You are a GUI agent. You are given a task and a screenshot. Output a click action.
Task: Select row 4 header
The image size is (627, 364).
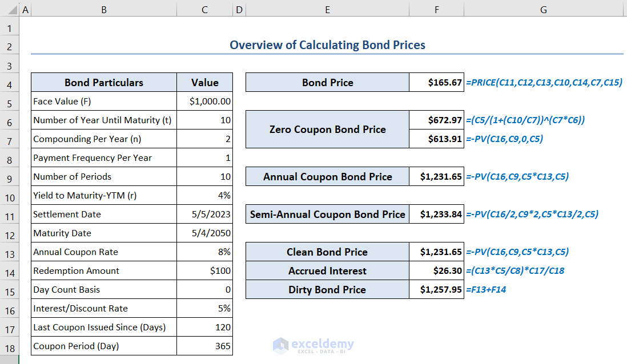pyautogui.click(x=10, y=83)
